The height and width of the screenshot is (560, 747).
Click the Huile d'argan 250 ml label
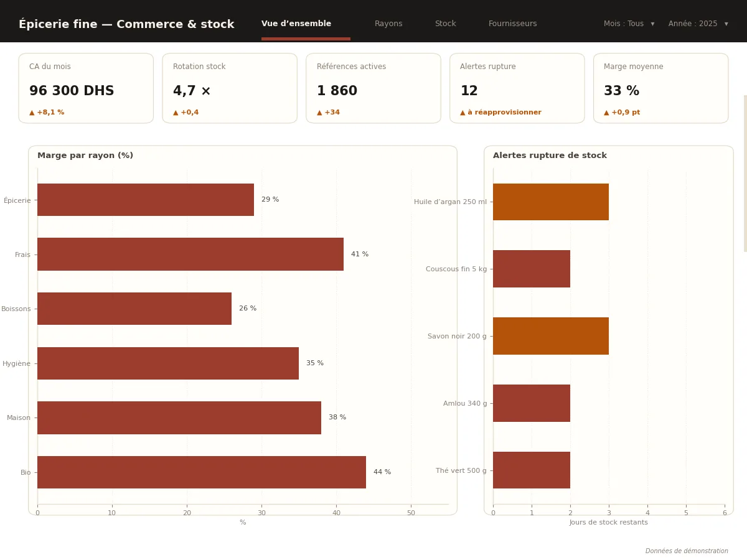tap(451, 202)
